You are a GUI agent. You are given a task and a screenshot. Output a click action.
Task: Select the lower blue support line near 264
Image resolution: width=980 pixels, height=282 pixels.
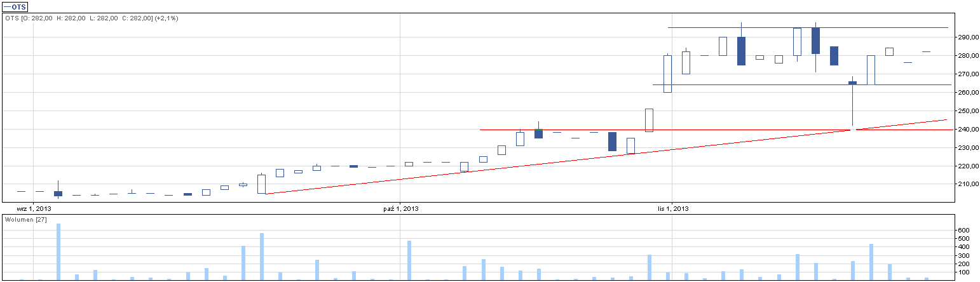tap(801, 84)
